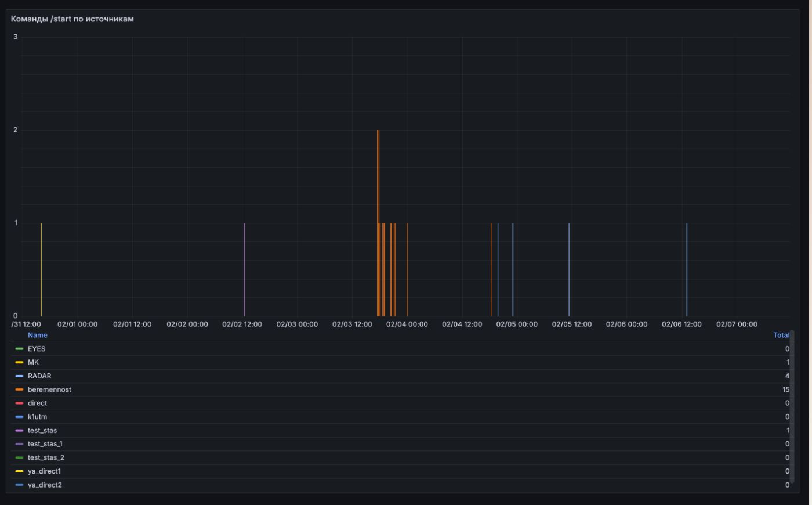The image size is (812, 505).
Task: Toggle visibility of the test_stas_2 series
Action: point(46,457)
